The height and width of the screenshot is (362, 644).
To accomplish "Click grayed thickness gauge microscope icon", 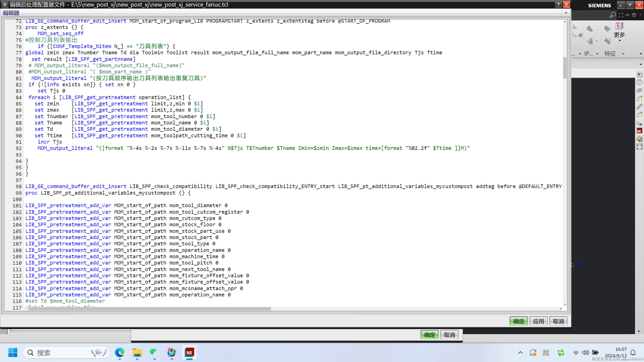I will (x=590, y=41).
